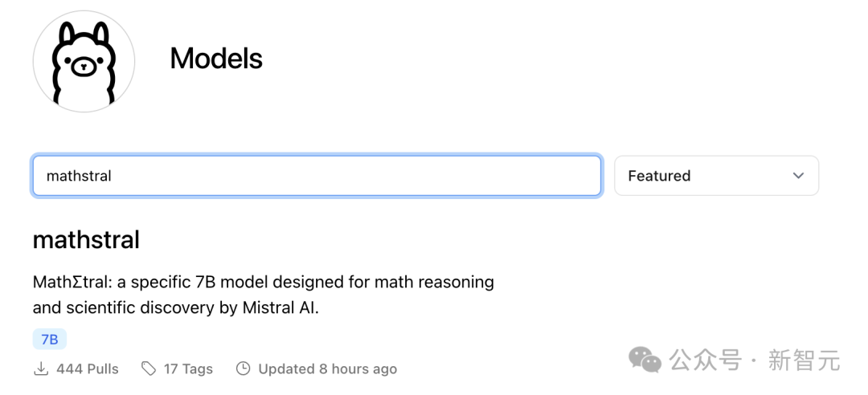Select the blue 7B size badge

coord(50,339)
